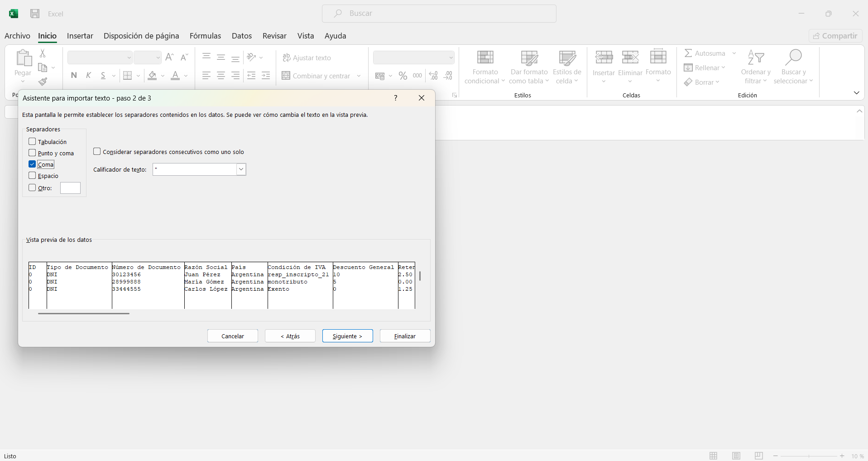Enable the Tabulación separator checkbox
The height and width of the screenshot is (461, 868).
click(32, 142)
